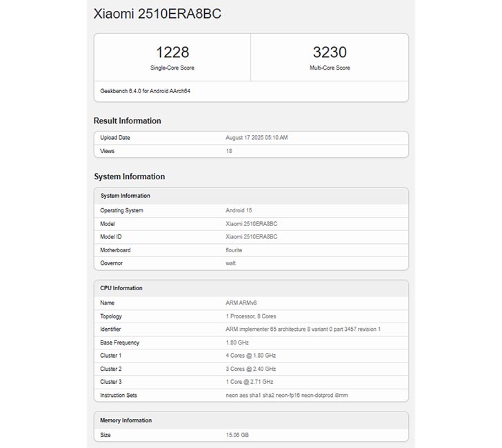Click the Motherboard row label
Viewport: 502px width, 448px height.
coord(115,250)
